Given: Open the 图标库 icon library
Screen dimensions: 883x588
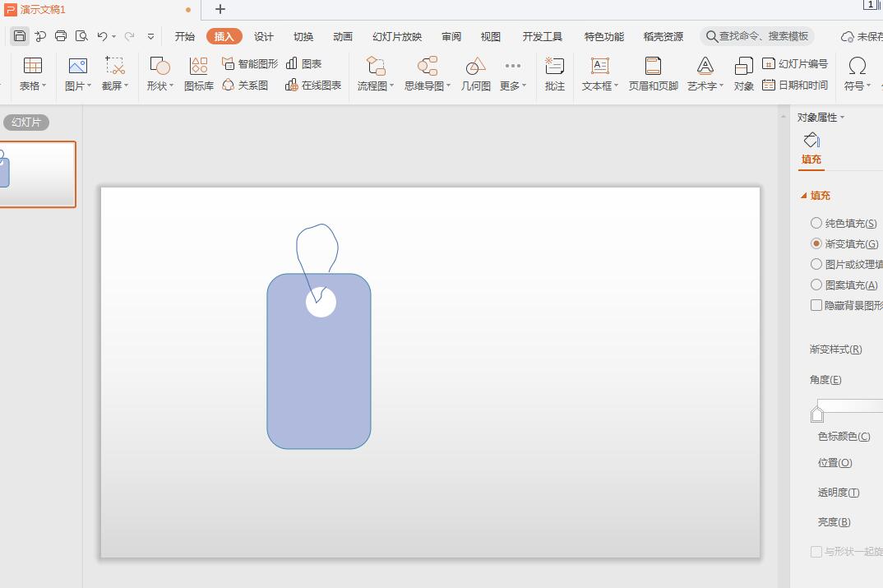Looking at the screenshot, I should coord(199,74).
